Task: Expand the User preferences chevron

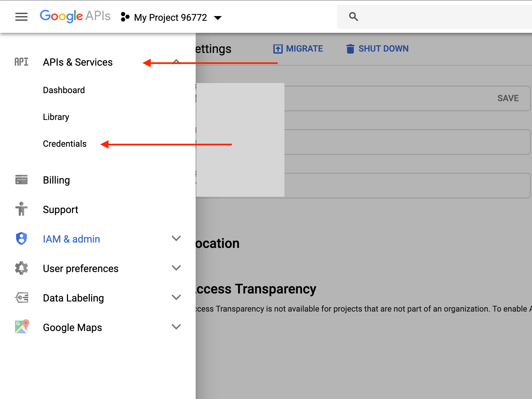Action: click(176, 268)
